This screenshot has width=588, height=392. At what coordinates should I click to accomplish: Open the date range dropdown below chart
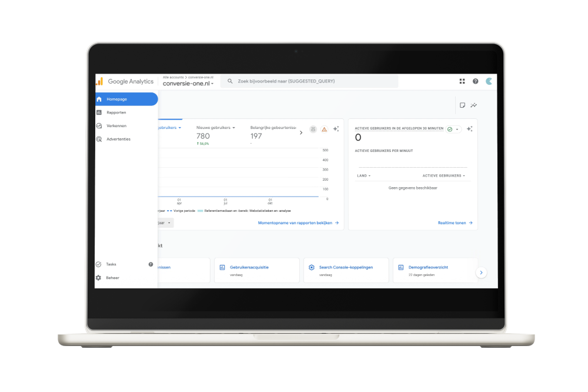coord(165,222)
